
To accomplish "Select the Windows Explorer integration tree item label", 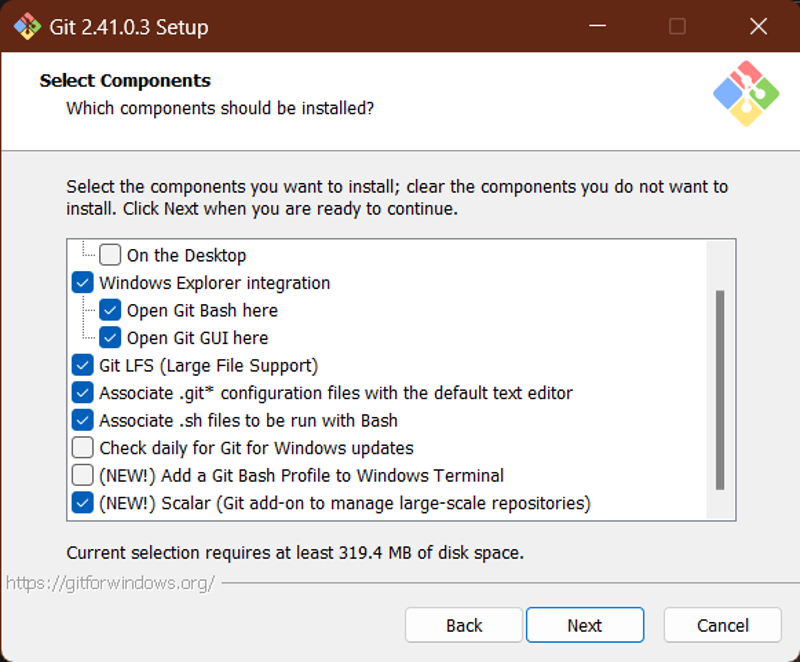I will (x=215, y=283).
